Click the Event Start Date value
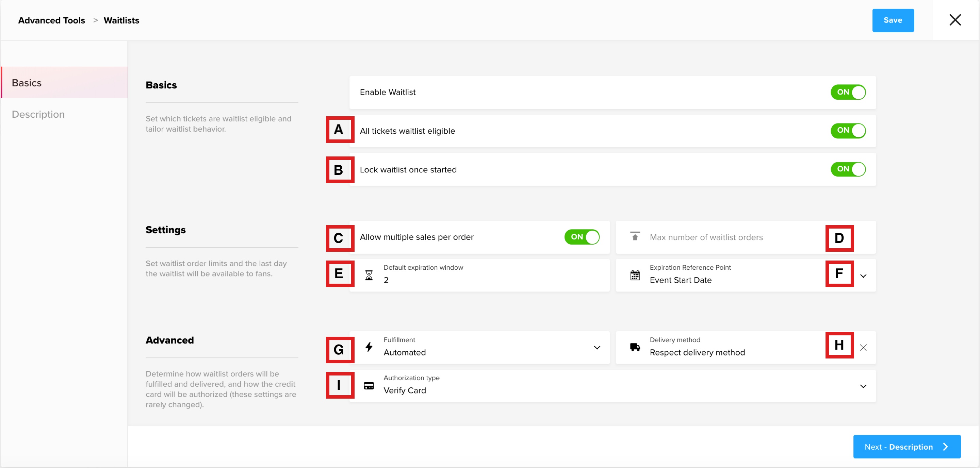The height and width of the screenshot is (468, 980). 680,280
